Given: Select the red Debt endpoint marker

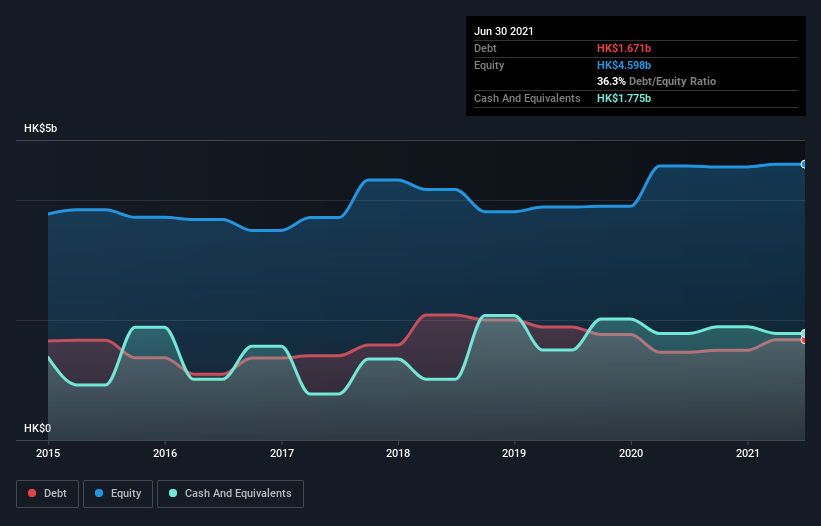Looking at the screenshot, I should (804, 340).
